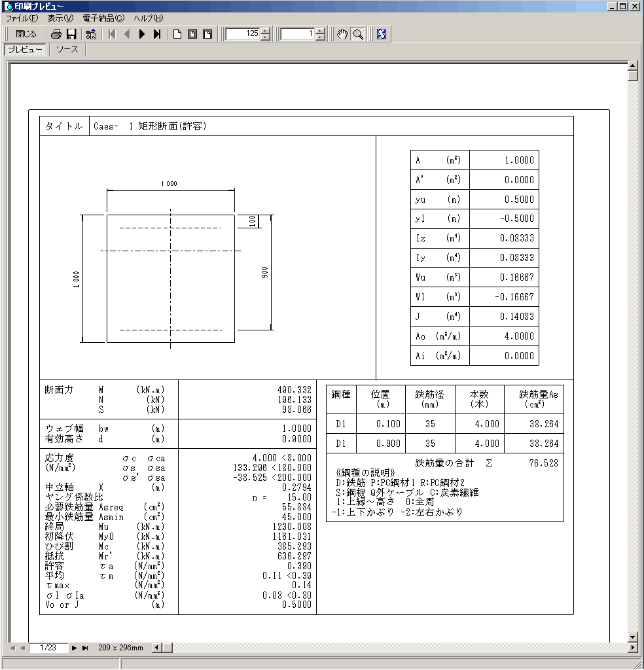Activate the magnifier zoom tool

[358, 34]
